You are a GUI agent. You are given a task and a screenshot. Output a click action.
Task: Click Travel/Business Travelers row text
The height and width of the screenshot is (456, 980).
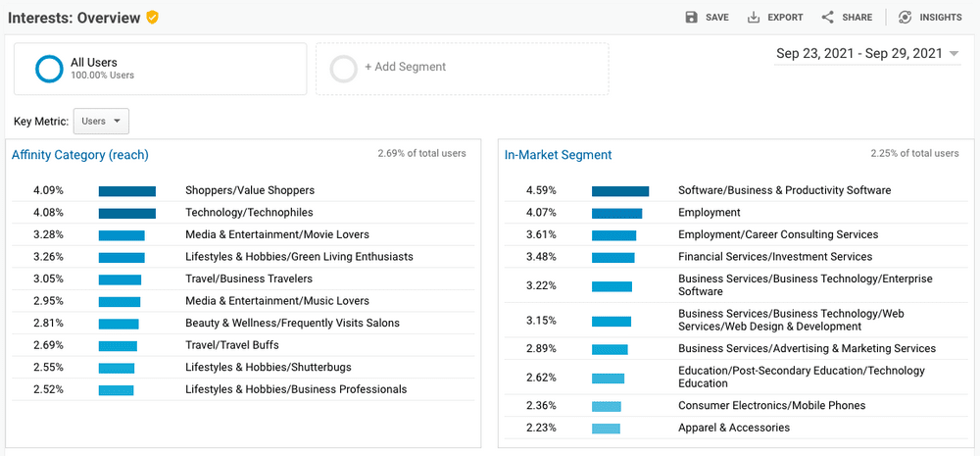249,279
